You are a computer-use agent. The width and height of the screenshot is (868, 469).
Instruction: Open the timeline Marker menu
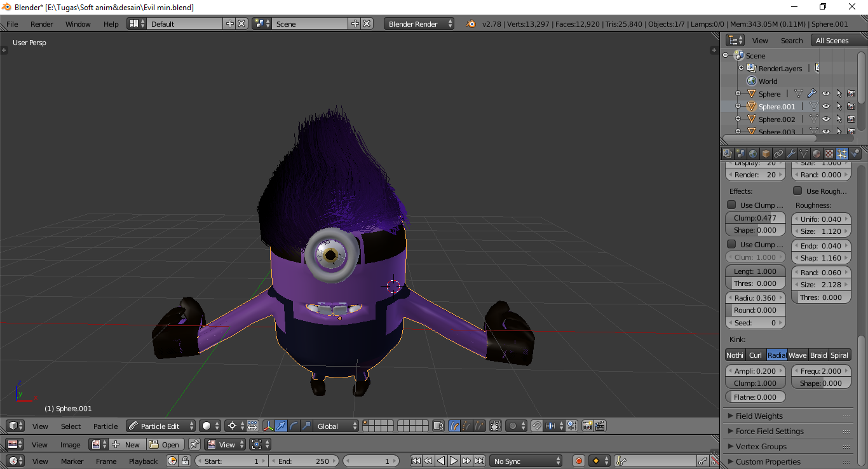[72, 461]
